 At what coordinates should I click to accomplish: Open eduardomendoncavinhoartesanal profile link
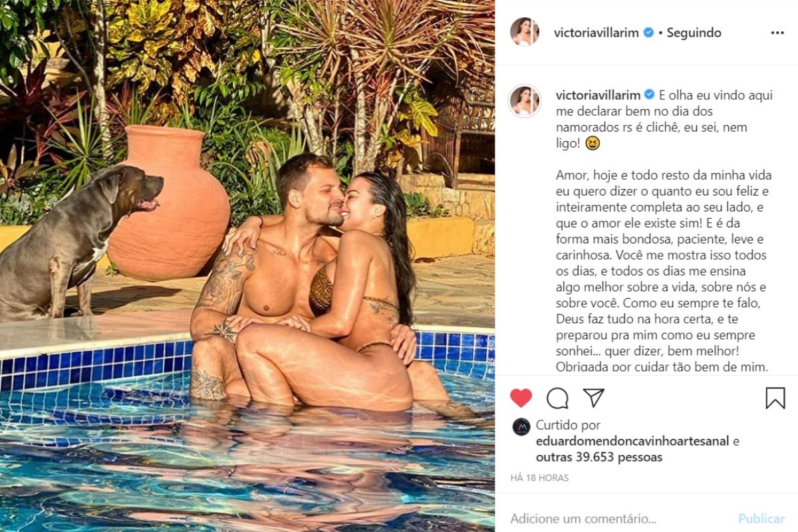(633, 441)
